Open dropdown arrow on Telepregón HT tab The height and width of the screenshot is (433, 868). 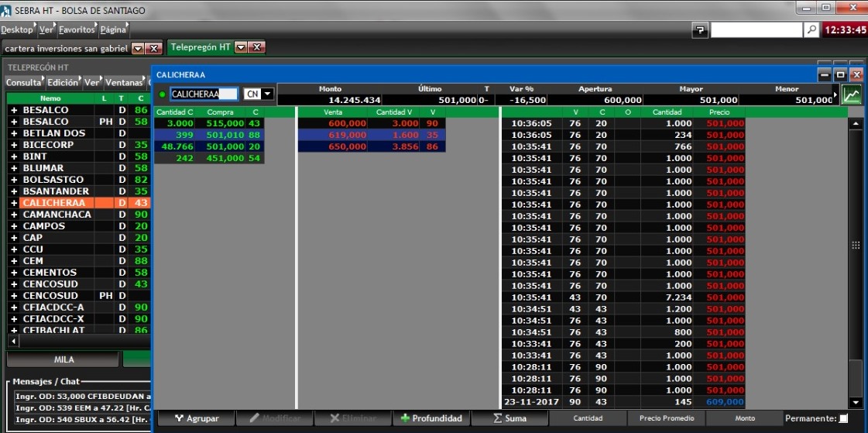point(241,47)
